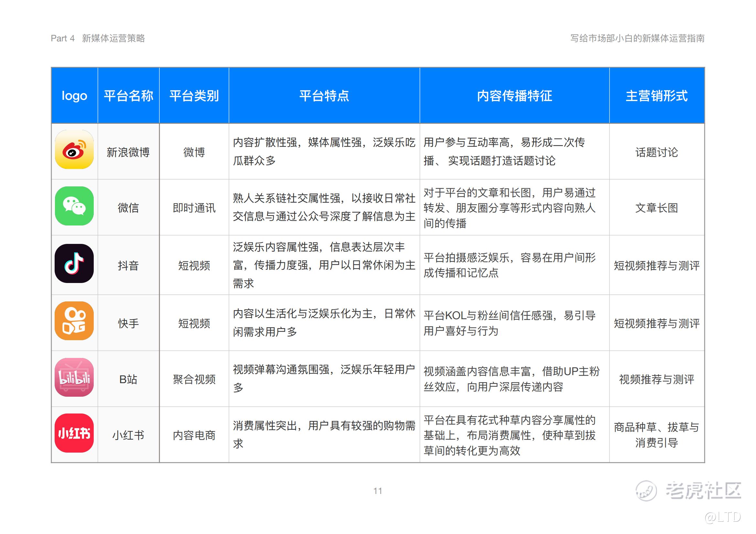The width and height of the screenshot is (756, 534).
Task: Click the page number 11
Action: pos(378,491)
